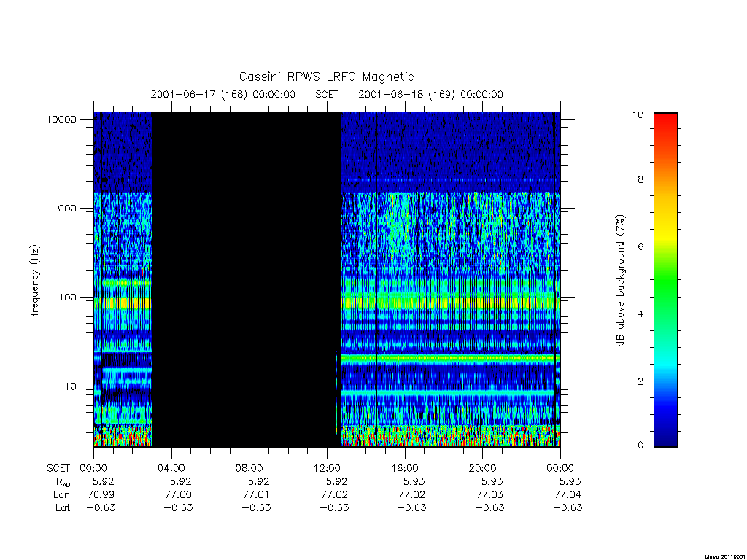Click the 12:00 time tick label
This screenshot has height=560, width=747.
327,468
